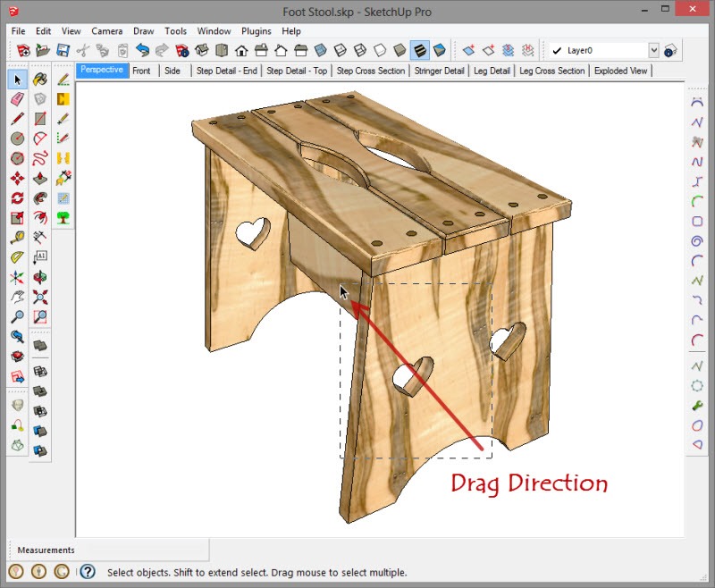The image size is (715, 588).
Task: Choose the Protractor tool
Action: coord(17,257)
